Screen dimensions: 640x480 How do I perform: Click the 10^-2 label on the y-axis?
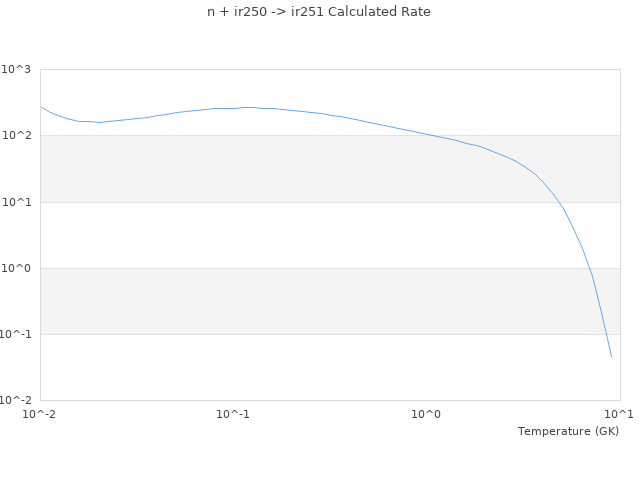coord(15,400)
